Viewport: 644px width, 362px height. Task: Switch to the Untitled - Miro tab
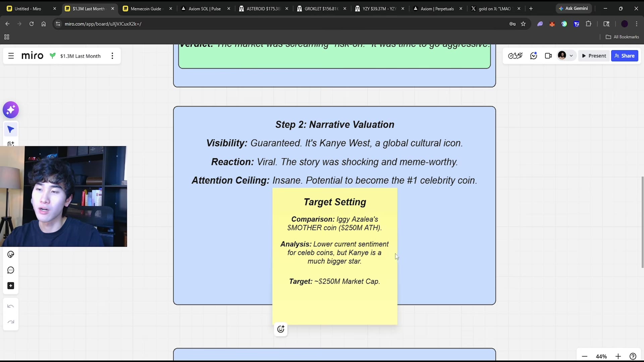tap(28, 9)
